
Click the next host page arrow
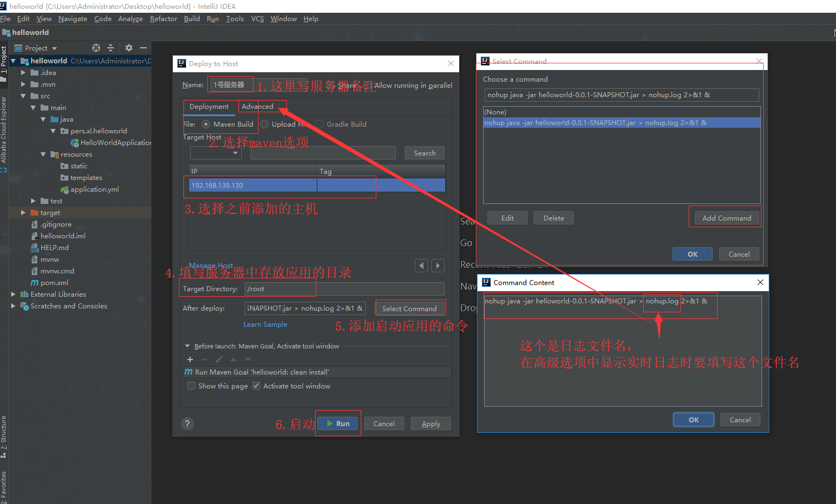pos(438,266)
